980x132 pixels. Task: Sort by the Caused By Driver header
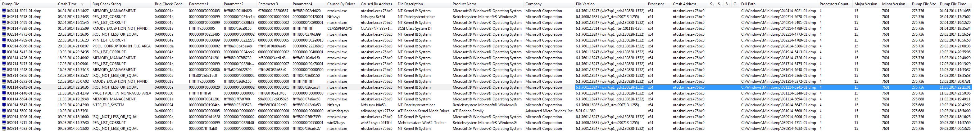343,4
